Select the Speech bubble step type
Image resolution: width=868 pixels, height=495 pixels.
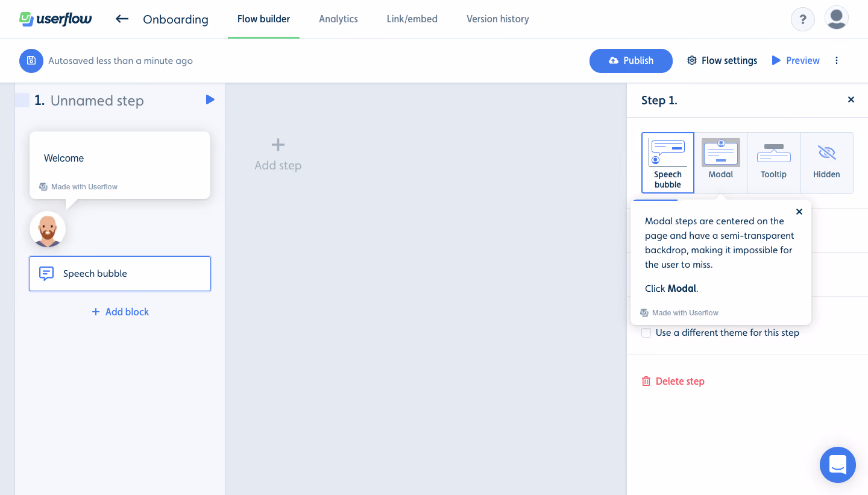(668, 163)
